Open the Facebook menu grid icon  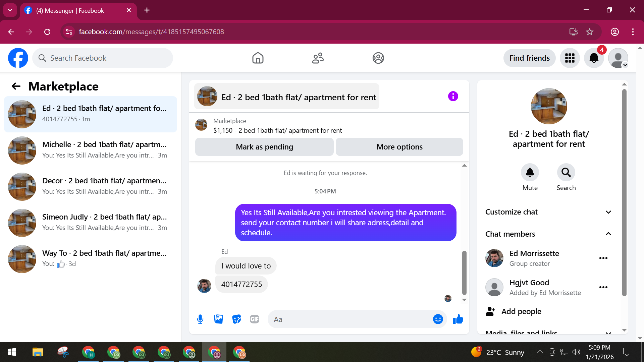pos(570,58)
